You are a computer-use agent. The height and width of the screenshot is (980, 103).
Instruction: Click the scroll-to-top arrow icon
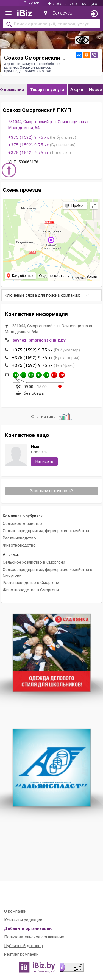click(9, 170)
